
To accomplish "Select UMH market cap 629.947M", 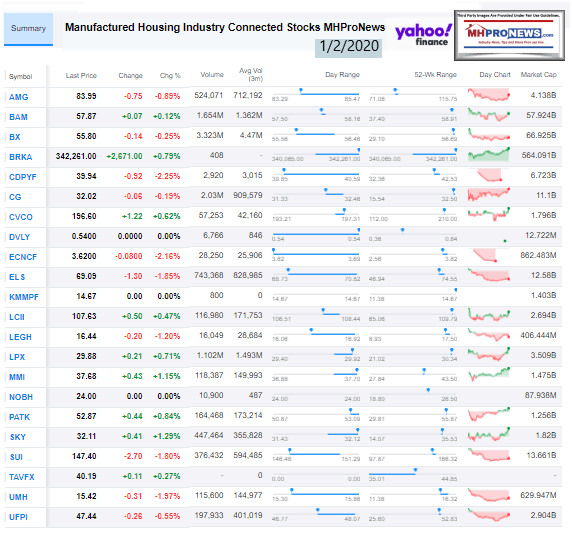I will [x=538, y=495].
